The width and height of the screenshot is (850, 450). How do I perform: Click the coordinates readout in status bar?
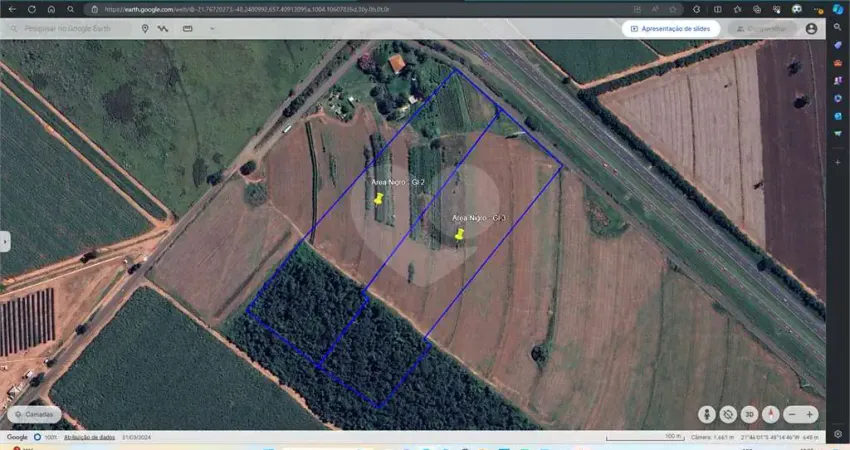point(770,437)
